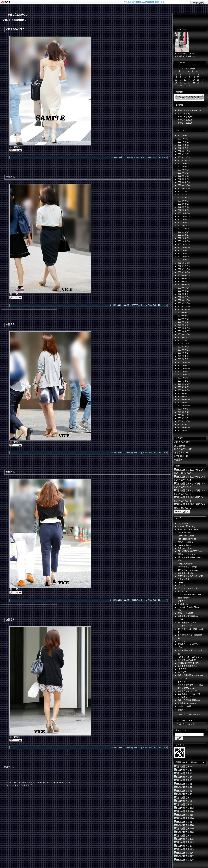Click the ブログ内検索 button

pos(198,2)
